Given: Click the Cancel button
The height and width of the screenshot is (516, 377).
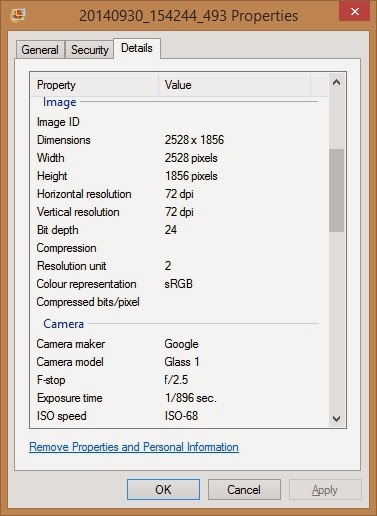Looking at the screenshot, I should pos(244,489).
